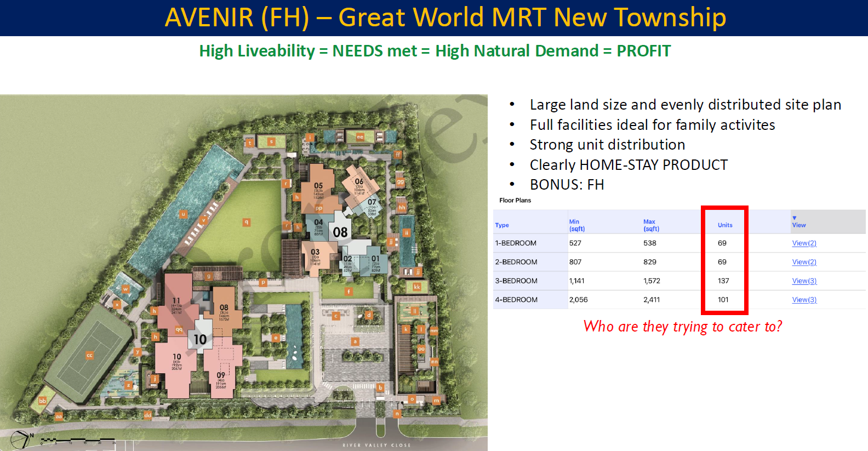The width and height of the screenshot is (868, 451).
Task: Open View(2) link for 1-BEDROOM
Action: tap(804, 243)
